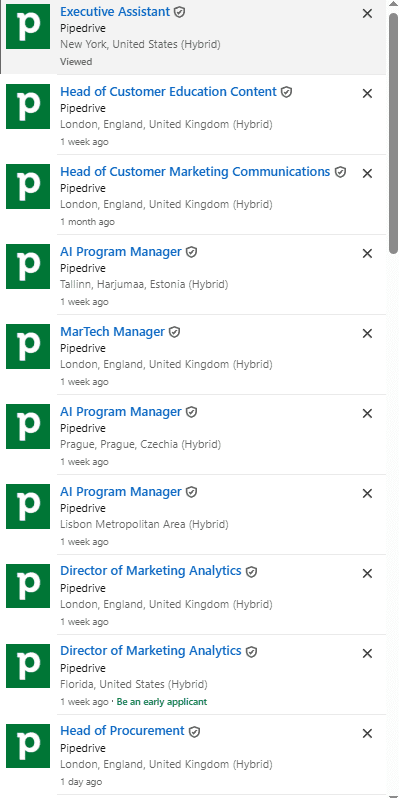This screenshot has width=399, height=798.
Task: Dismiss Head of Customer Marketing Communications job
Action: point(367,174)
